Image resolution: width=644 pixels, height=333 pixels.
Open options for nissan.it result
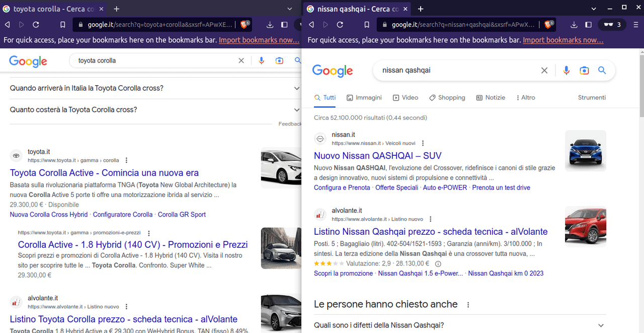click(x=423, y=143)
